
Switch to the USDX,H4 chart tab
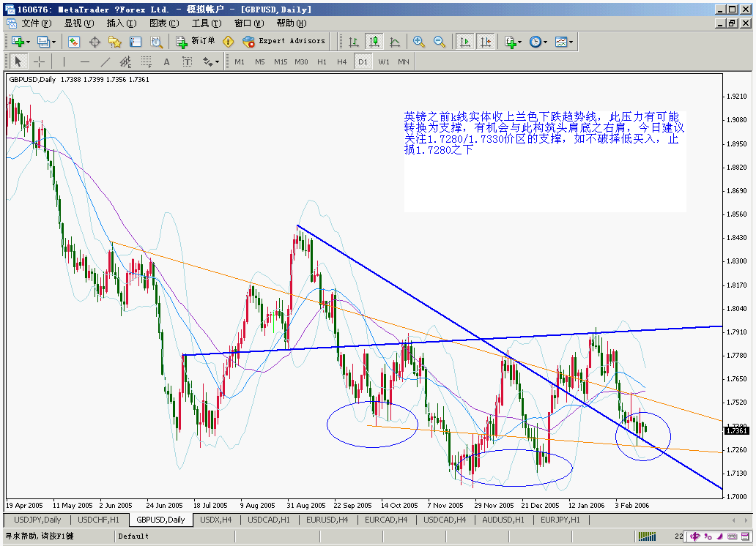coord(215,520)
